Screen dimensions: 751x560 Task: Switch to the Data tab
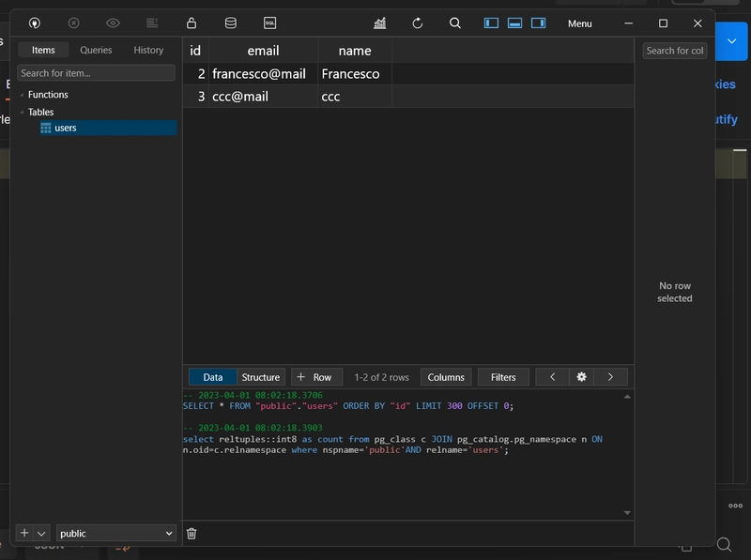click(213, 377)
